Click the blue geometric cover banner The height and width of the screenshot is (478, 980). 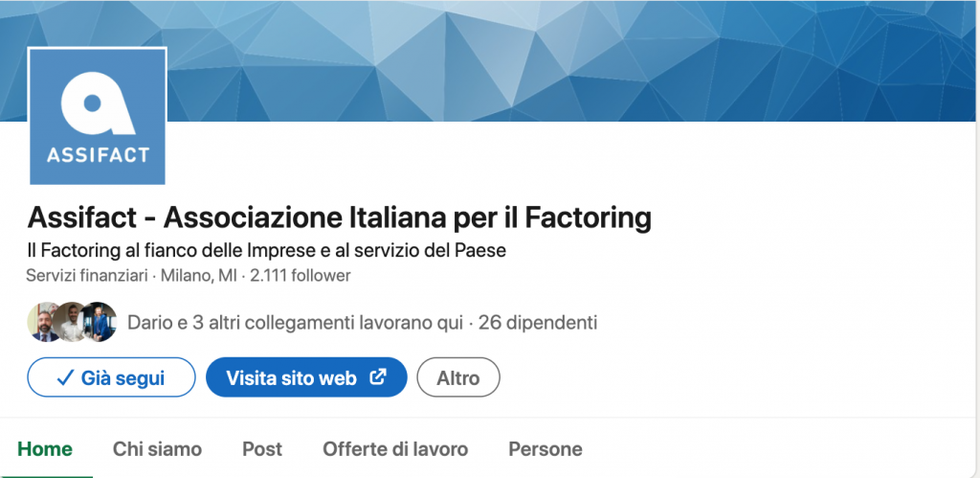point(568,60)
